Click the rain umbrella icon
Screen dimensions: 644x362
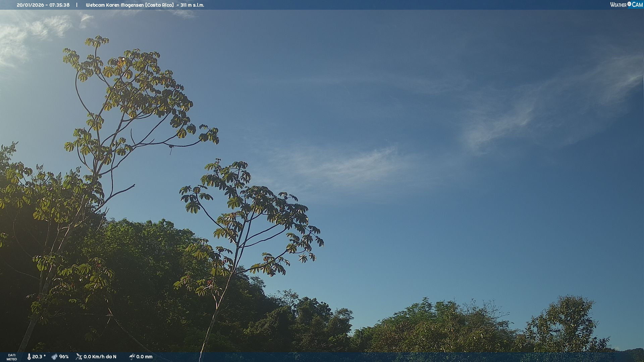click(132, 357)
